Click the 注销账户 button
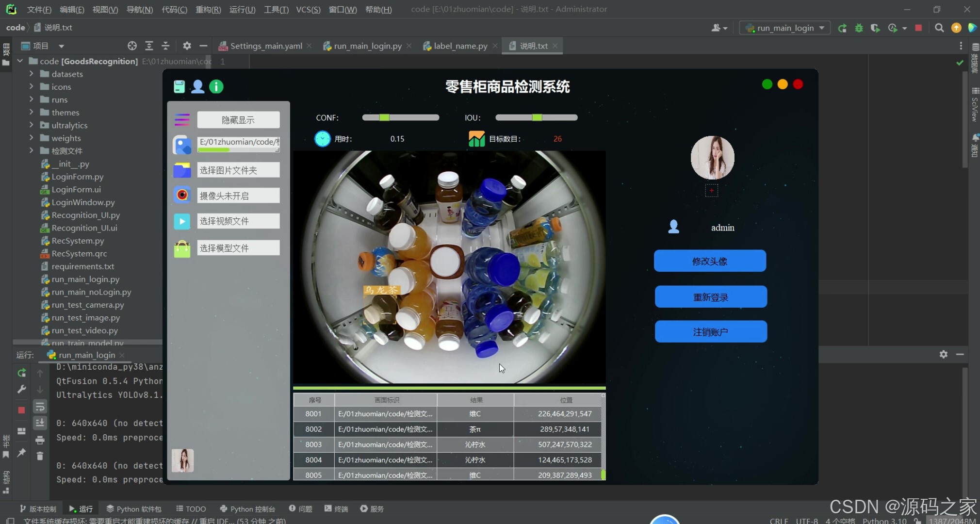 (x=710, y=332)
